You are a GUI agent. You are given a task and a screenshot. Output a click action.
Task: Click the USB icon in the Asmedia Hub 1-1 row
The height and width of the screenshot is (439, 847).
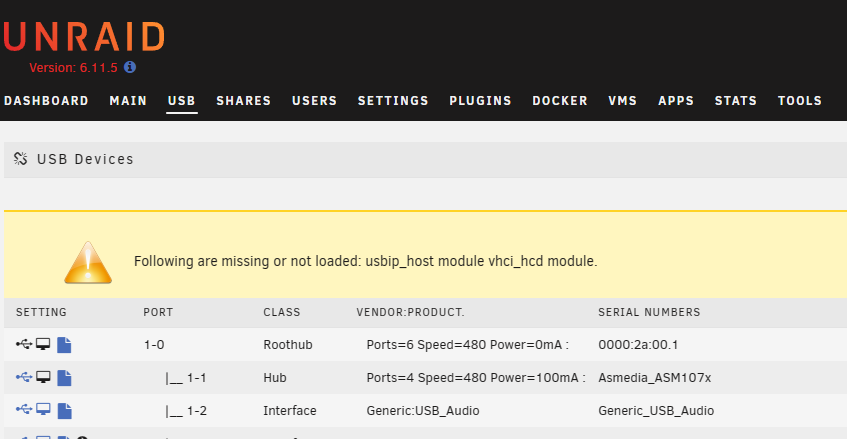tap(24, 377)
